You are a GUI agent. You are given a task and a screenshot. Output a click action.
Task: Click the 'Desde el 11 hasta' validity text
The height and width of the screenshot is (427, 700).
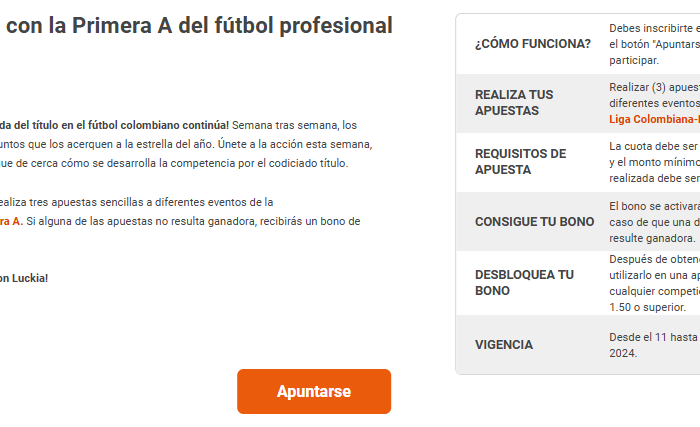point(654,345)
